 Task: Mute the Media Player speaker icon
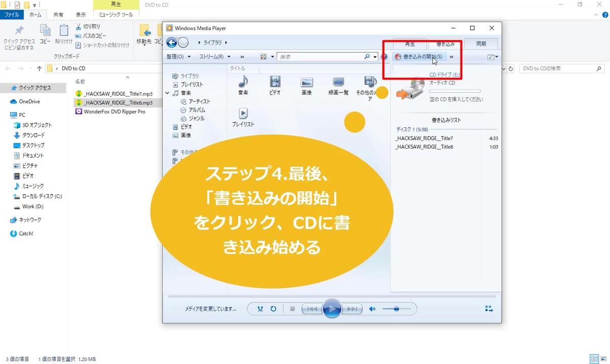(372, 309)
